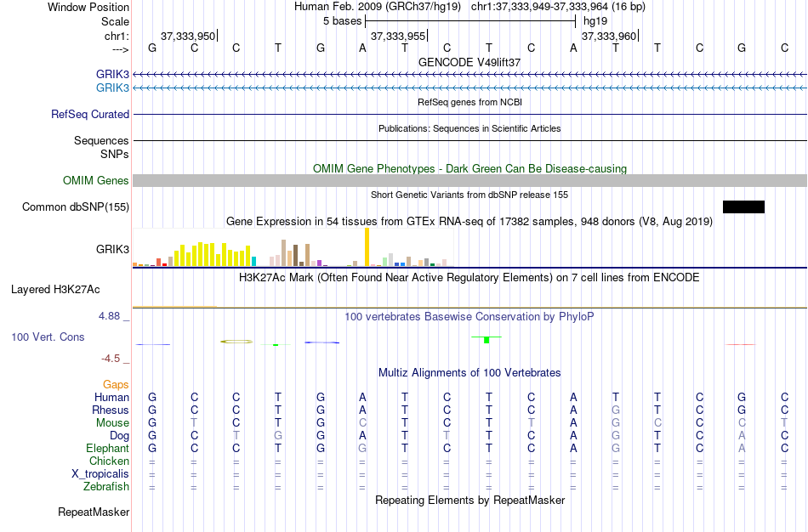The width and height of the screenshot is (808, 532).
Task: Click the GTEx tissue expression bar chart
Action: [x=293, y=247]
